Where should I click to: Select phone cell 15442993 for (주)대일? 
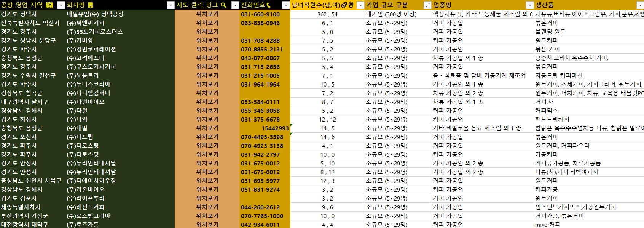pos(265,128)
